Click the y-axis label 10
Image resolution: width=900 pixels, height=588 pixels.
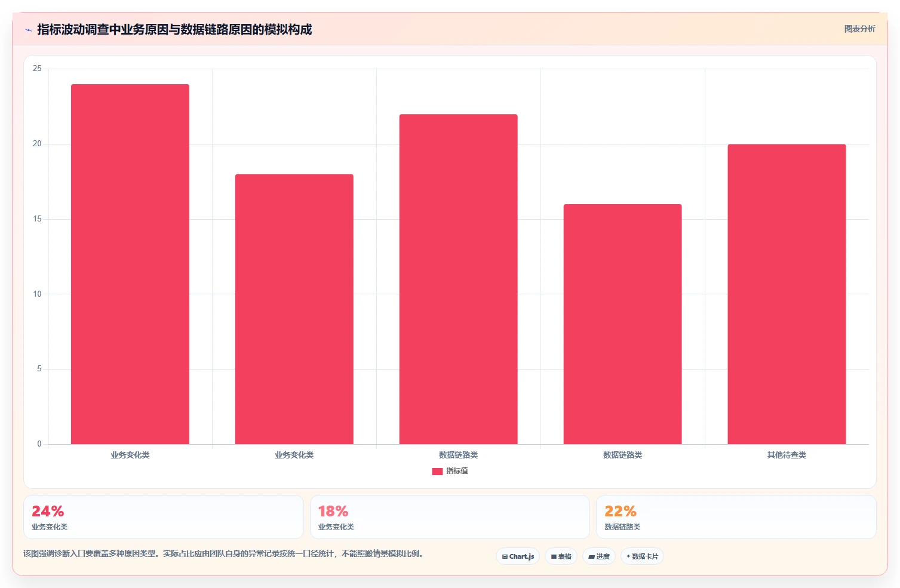(37, 294)
